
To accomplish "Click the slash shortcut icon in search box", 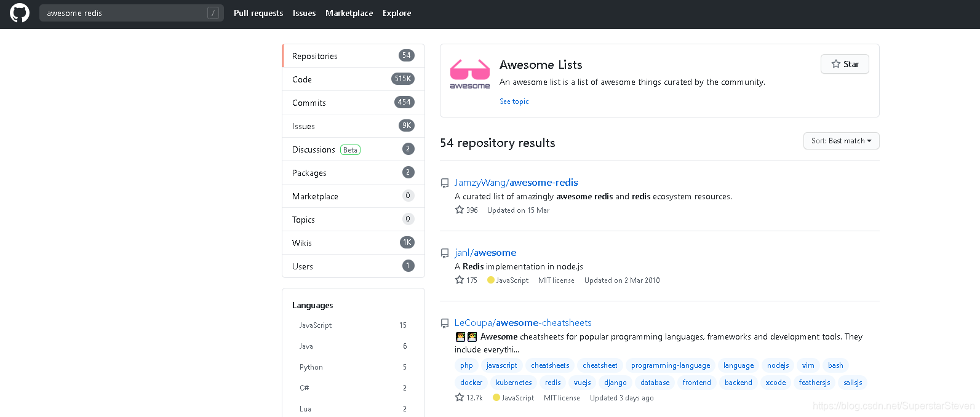I will (213, 13).
